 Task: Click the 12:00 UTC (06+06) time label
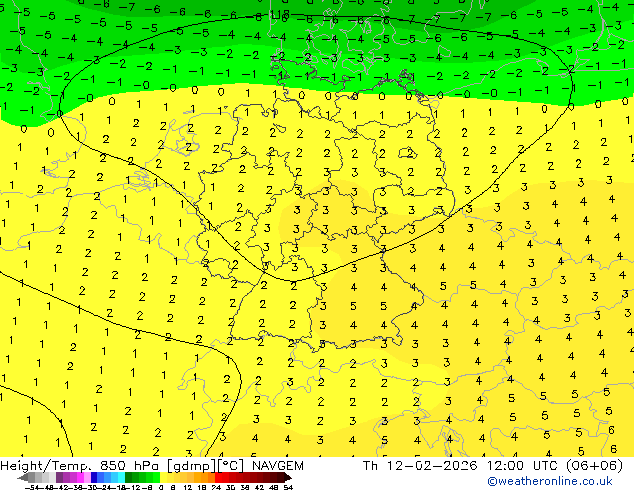pyautogui.click(x=555, y=466)
